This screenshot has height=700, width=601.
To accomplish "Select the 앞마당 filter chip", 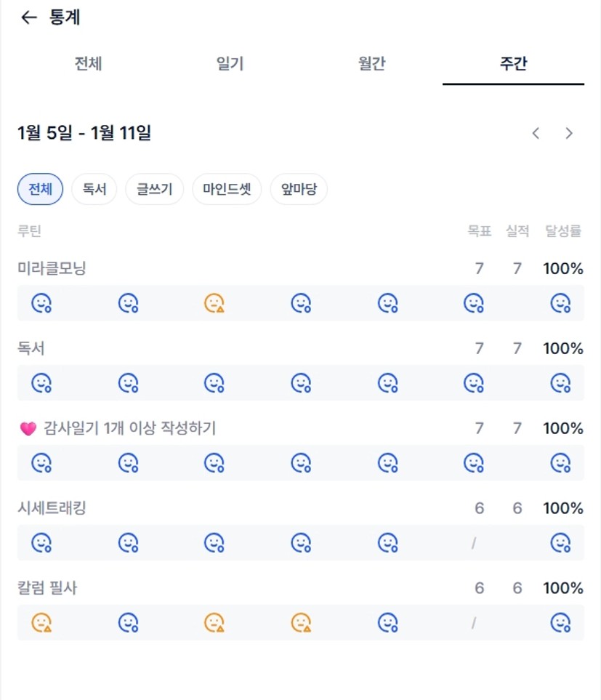I will coord(299,190).
